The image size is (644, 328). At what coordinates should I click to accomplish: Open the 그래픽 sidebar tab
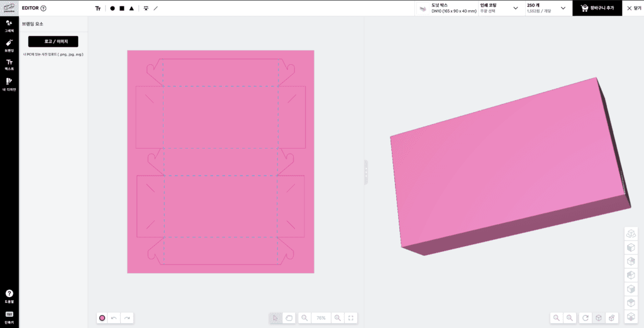coord(9,26)
